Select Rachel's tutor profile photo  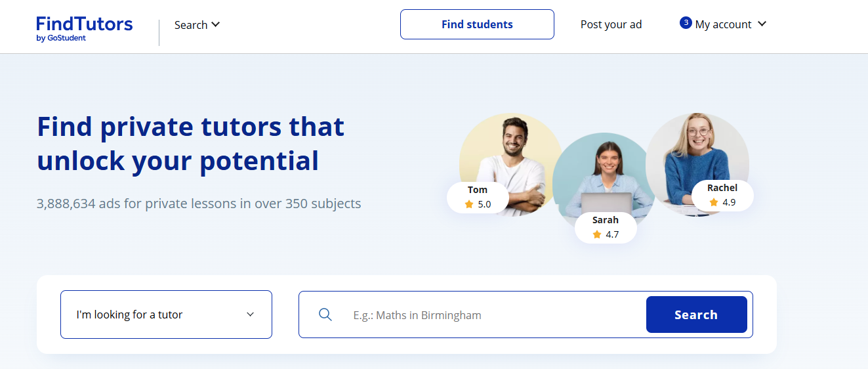697,151
